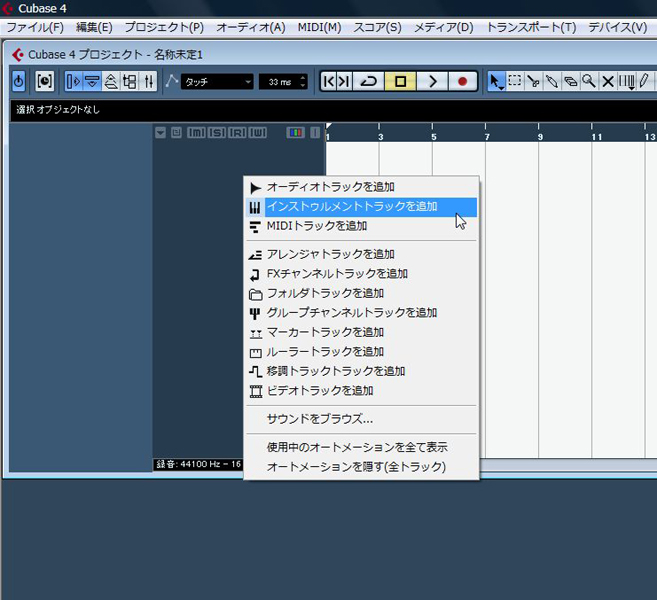Choose ルーラートラックを追加 menu entry

(x=362, y=352)
